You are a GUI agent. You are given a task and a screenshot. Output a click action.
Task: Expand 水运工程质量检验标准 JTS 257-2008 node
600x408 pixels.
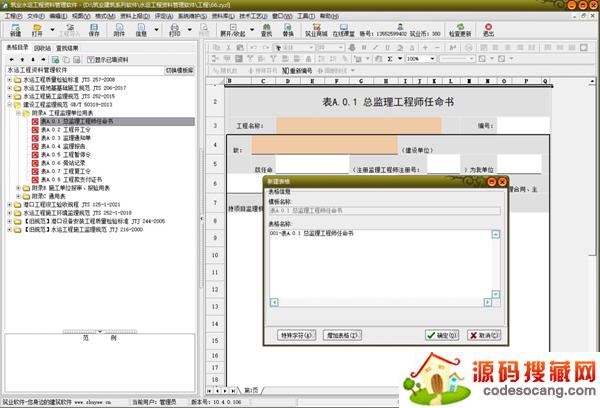click(x=10, y=78)
